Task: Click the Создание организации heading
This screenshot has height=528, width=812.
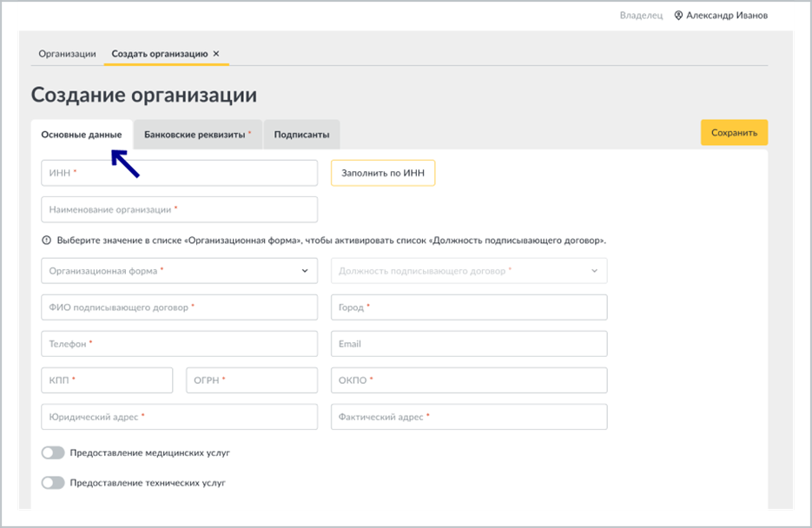Action: (x=144, y=96)
